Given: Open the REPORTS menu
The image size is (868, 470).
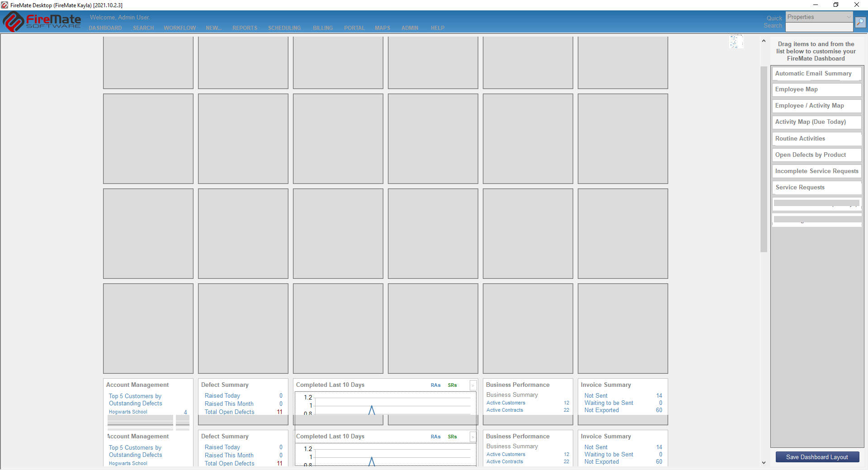Looking at the screenshot, I should [245, 28].
